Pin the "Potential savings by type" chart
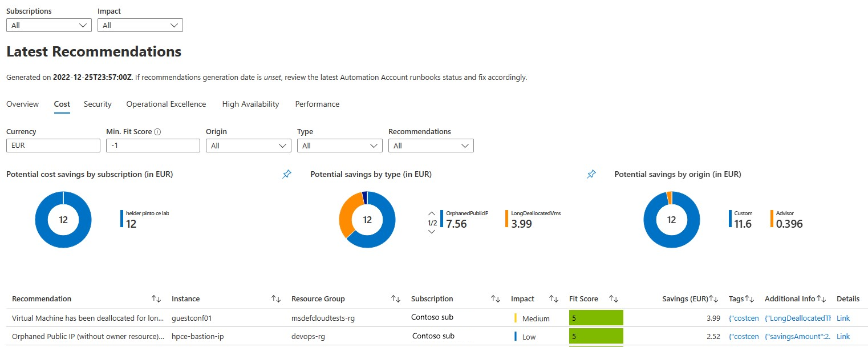 [591, 174]
